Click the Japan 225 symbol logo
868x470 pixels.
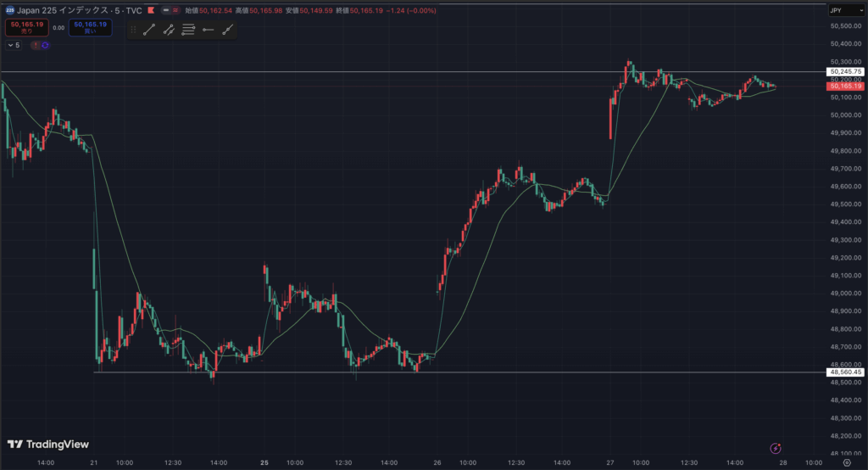click(x=8, y=11)
